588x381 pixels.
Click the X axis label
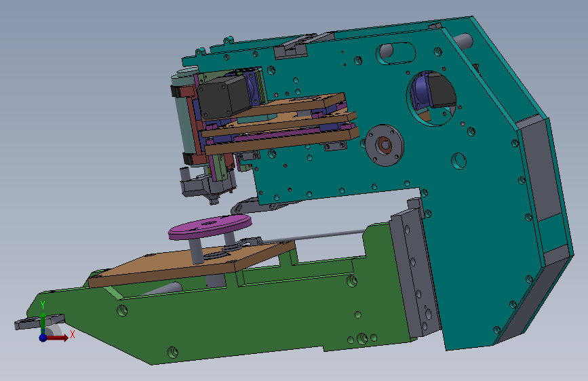pos(73,334)
